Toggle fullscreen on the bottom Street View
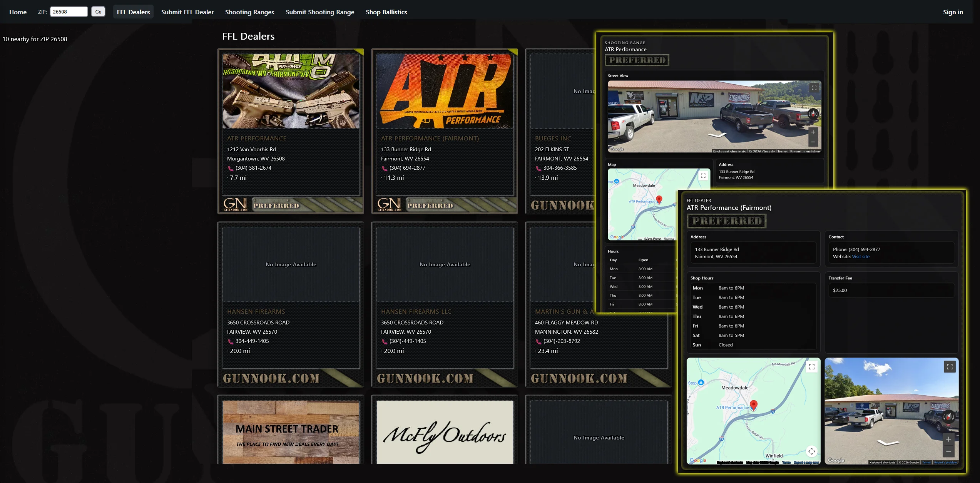 950,367
